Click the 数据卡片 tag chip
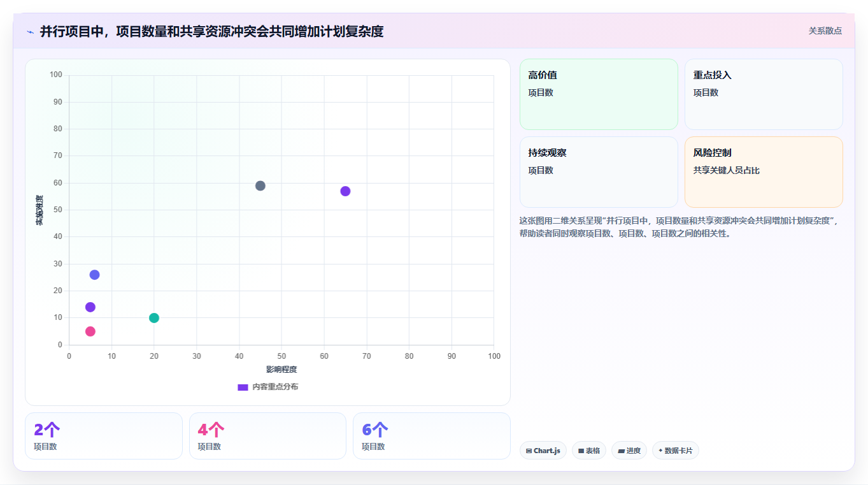Screen dimensions: 868x485 click(x=676, y=451)
